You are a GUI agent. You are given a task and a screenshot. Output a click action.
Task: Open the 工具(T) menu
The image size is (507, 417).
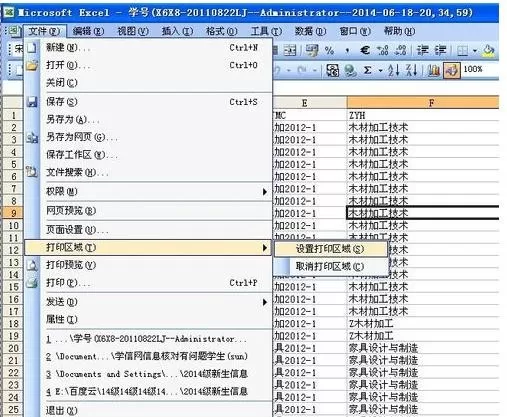266,31
